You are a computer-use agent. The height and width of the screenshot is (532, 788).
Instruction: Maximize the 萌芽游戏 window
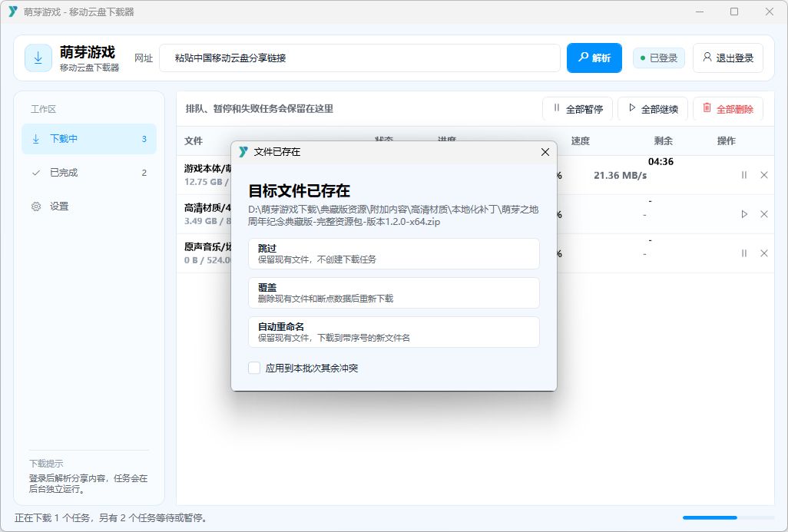(x=734, y=12)
